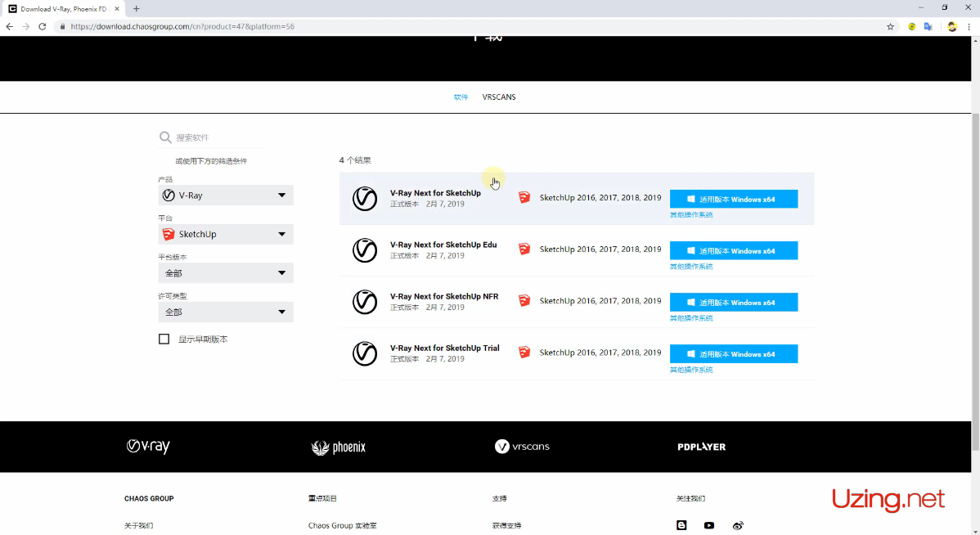Click the browser URL address bar

(x=469, y=26)
